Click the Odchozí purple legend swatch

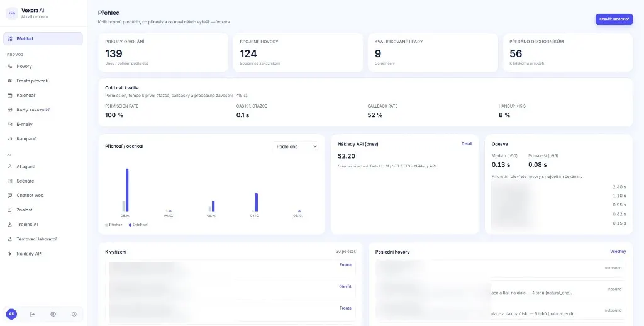click(x=130, y=225)
